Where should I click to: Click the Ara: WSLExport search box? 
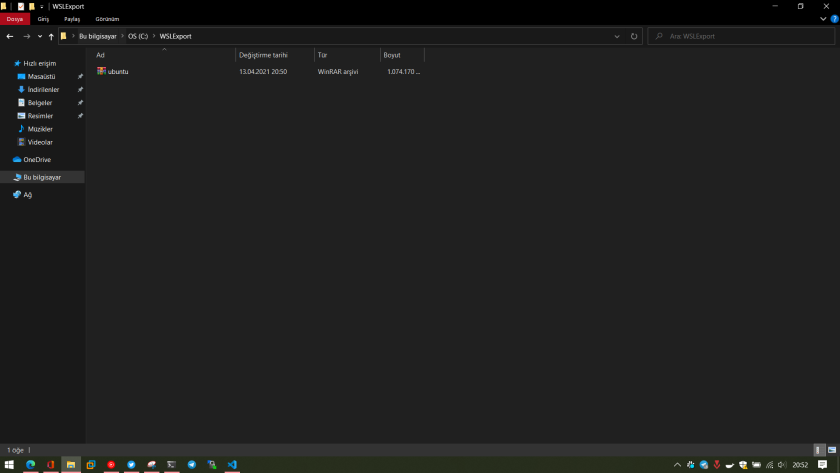745,36
